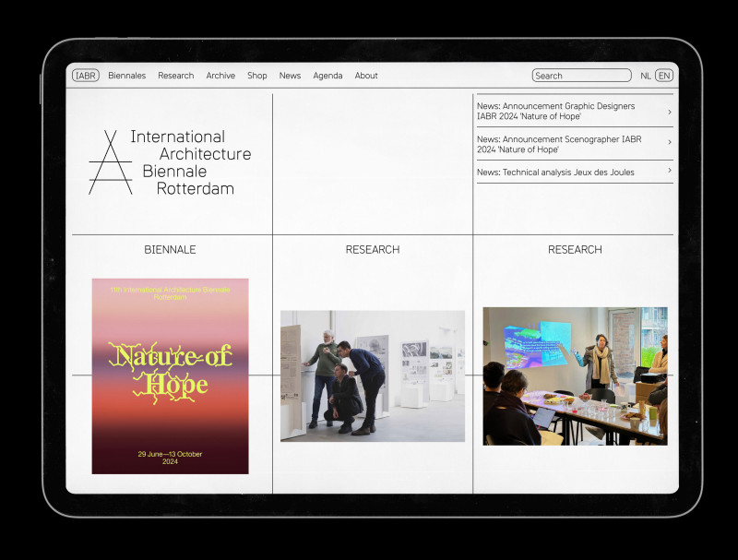Click '29 June—13 October 2024' poster text

(170, 458)
